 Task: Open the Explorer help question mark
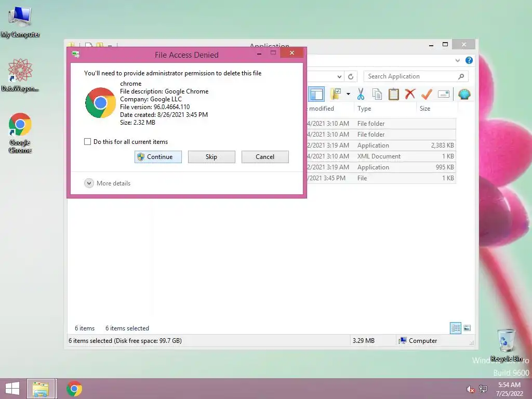click(x=469, y=60)
